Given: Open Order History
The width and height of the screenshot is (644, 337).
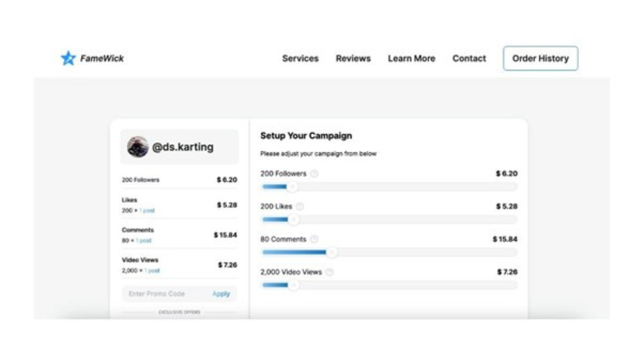Looking at the screenshot, I should (540, 58).
